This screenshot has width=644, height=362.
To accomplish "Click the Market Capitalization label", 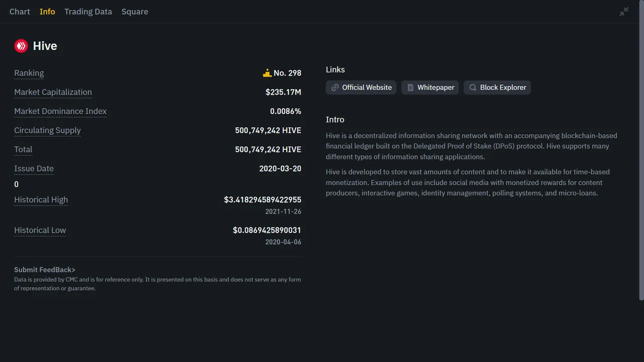I will [x=53, y=92].
